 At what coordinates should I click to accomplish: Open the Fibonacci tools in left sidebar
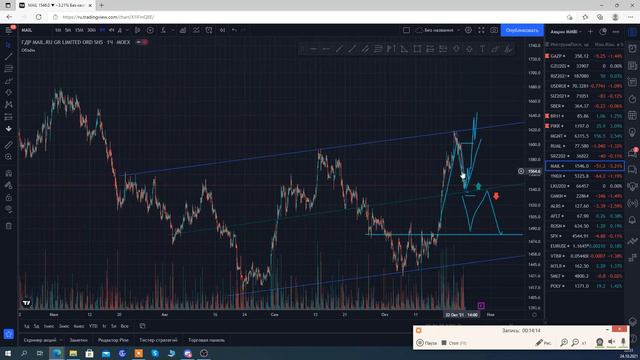(x=9, y=69)
